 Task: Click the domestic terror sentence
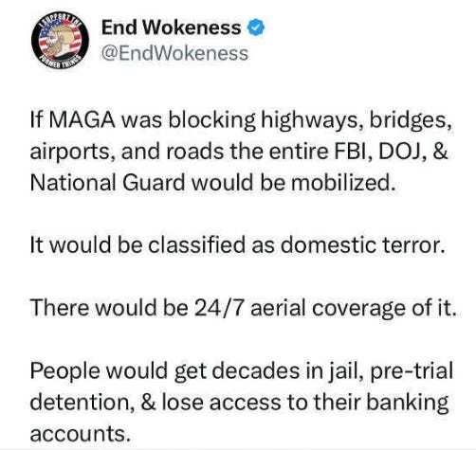click(237, 245)
